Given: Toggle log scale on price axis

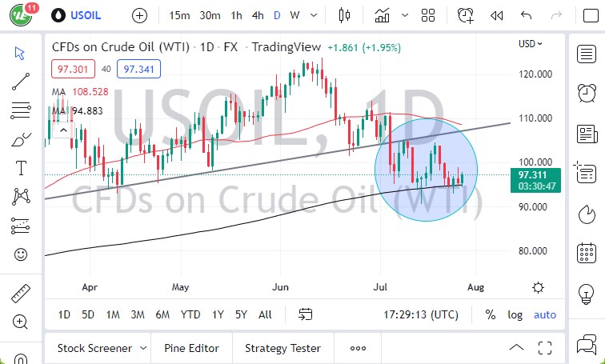Looking at the screenshot, I should pyautogui.click(x=515, y=314).
